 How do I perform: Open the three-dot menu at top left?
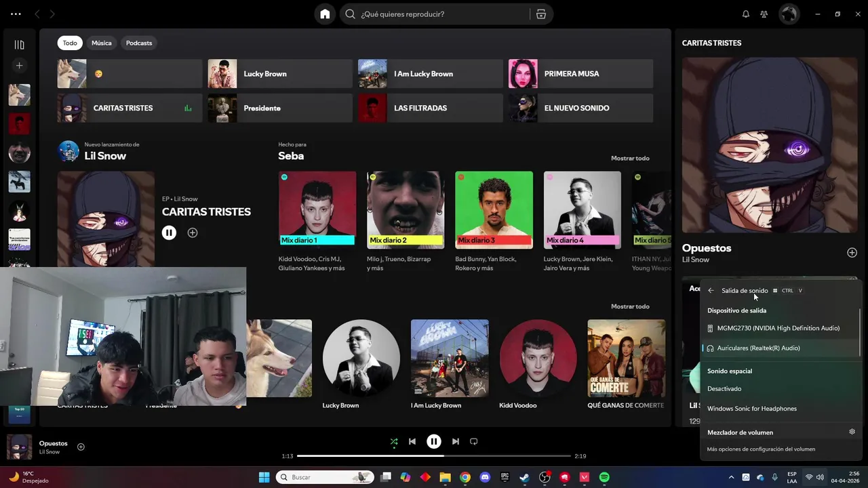[x=16, y=14]
